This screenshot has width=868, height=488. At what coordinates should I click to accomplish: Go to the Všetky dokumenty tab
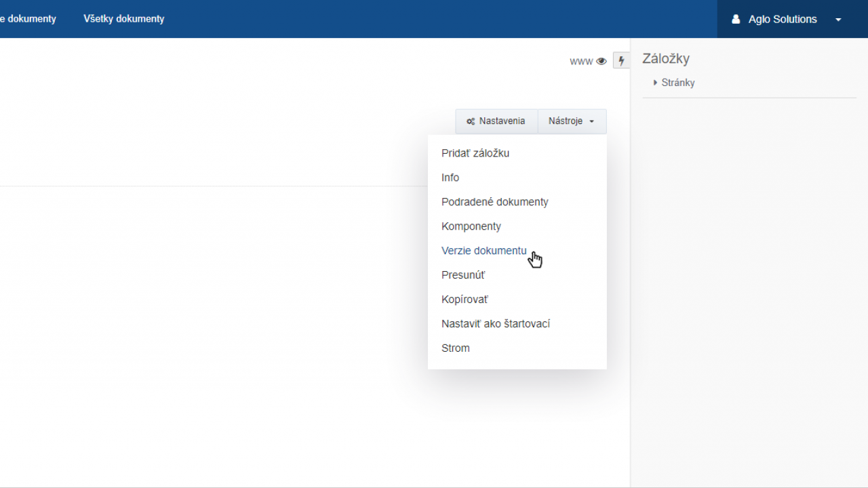point(124,19)
